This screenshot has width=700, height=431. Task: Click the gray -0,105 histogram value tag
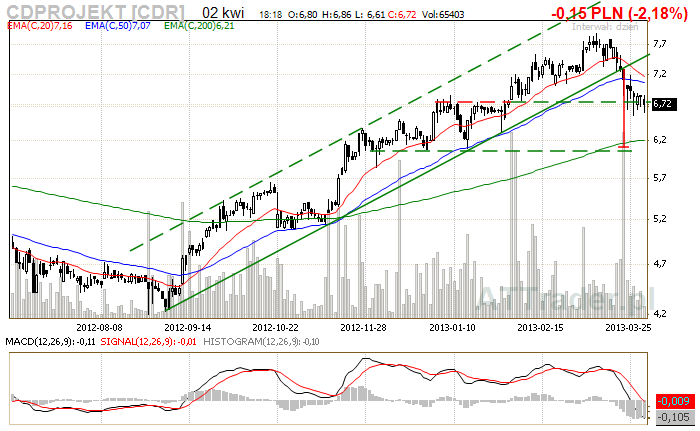click(675, 417)
